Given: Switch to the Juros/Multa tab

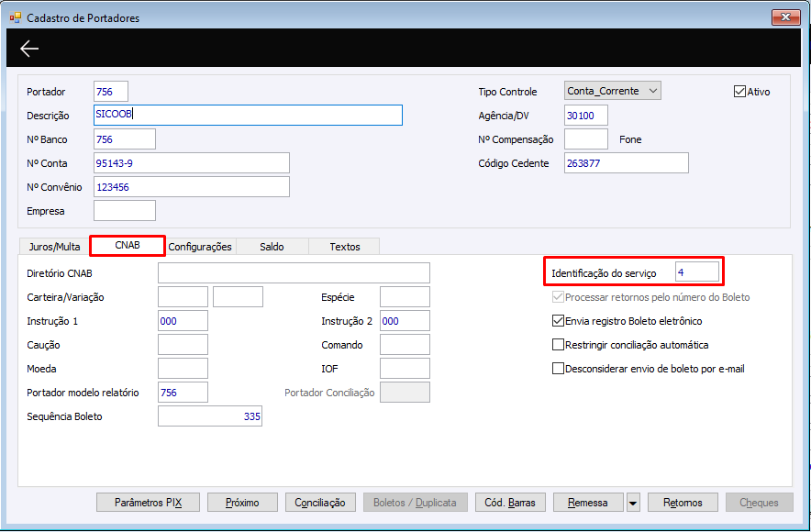Looking at the screenshot, I should click(54, 247).
